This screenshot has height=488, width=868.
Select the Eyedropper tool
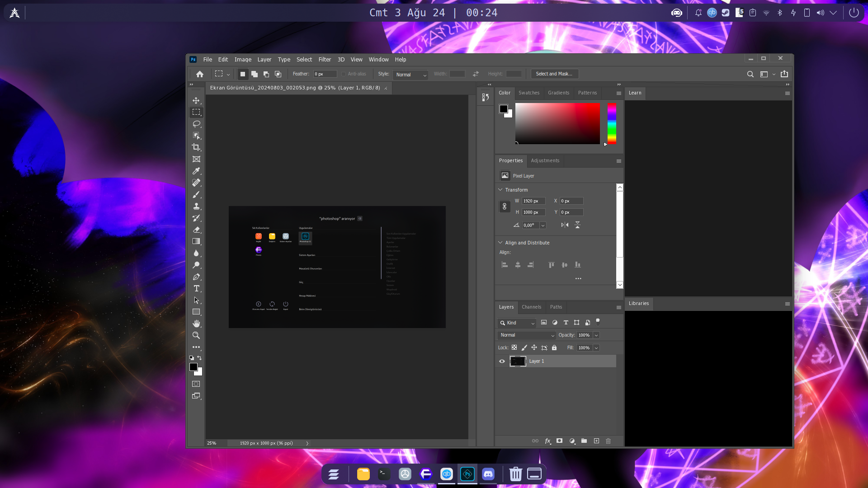point(196,171)
